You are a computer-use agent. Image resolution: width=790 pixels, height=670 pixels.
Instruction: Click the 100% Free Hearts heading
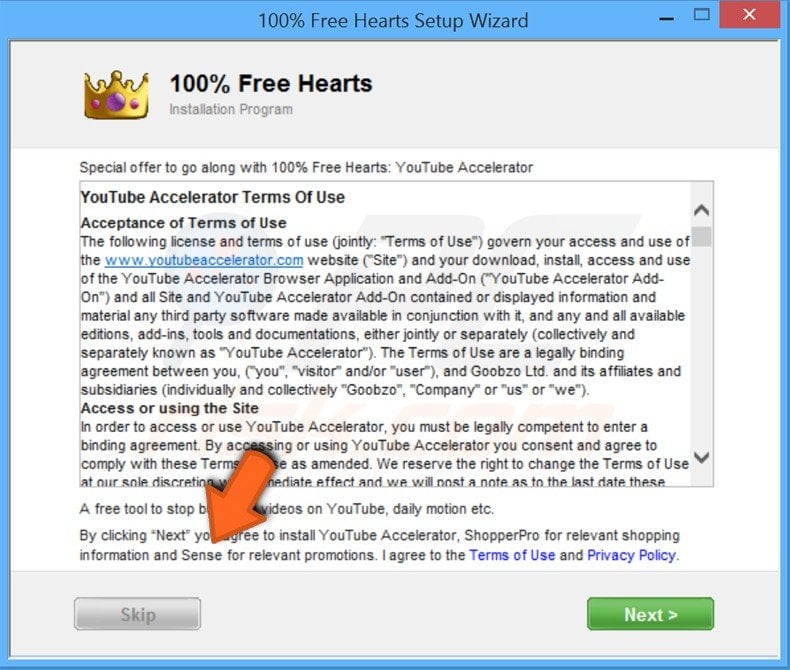coord(271,84)
